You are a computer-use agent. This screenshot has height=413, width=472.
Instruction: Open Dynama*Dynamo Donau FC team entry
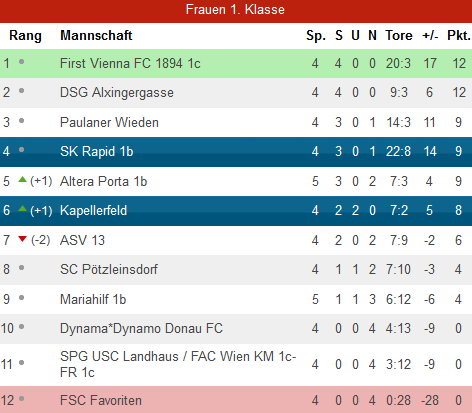click(141, 328)
